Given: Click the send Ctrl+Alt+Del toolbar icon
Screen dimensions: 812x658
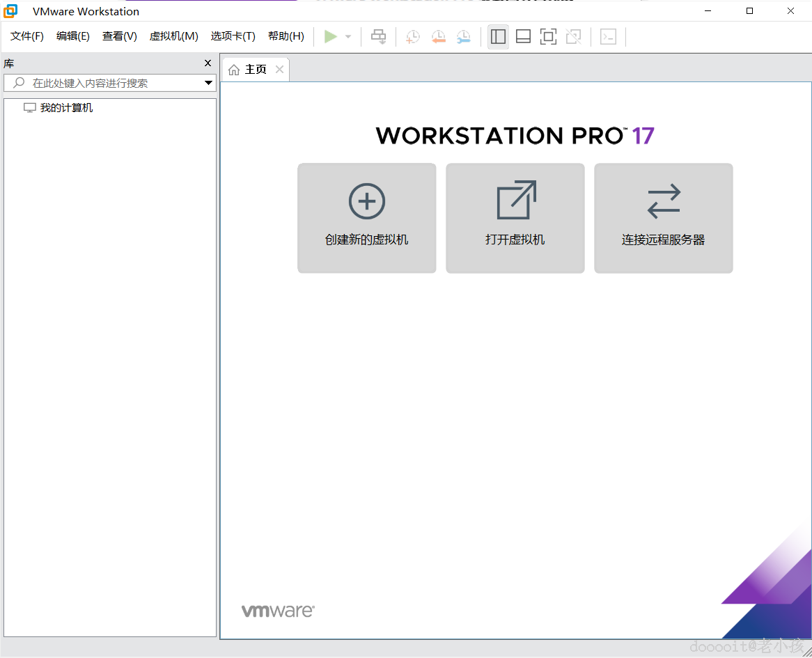Looking at the screenshot, I should click(x=379, y=37).
